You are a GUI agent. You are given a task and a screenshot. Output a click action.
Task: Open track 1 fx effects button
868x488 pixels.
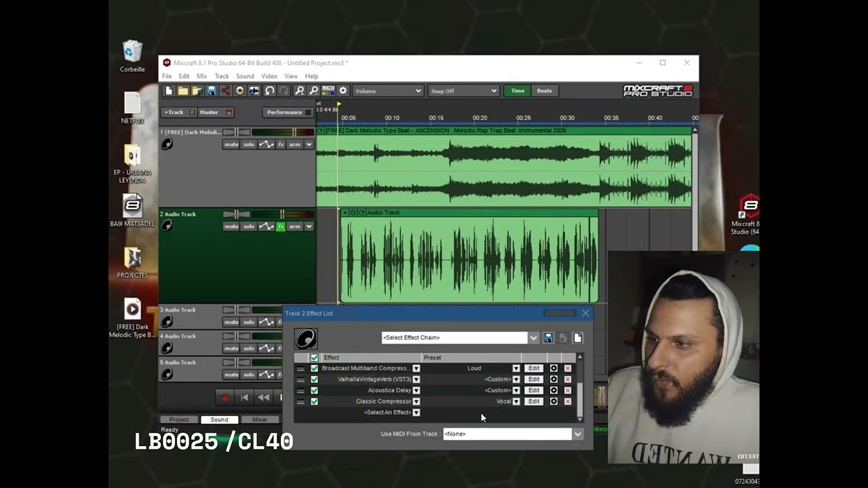[281, 144]
